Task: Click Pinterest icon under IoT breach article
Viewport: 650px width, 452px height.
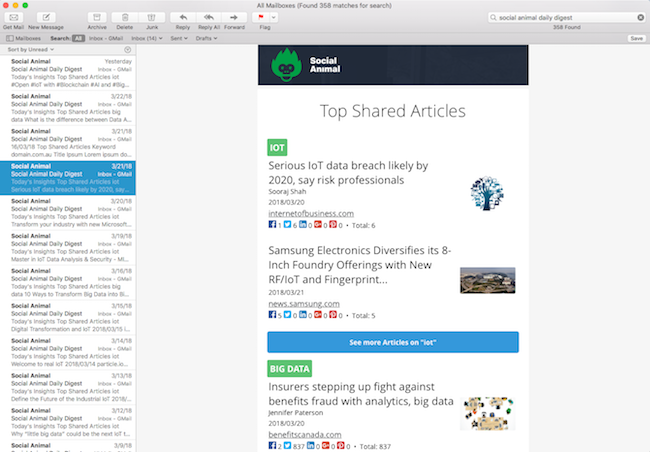Action: pyautogui.click(x=333, y=224)
